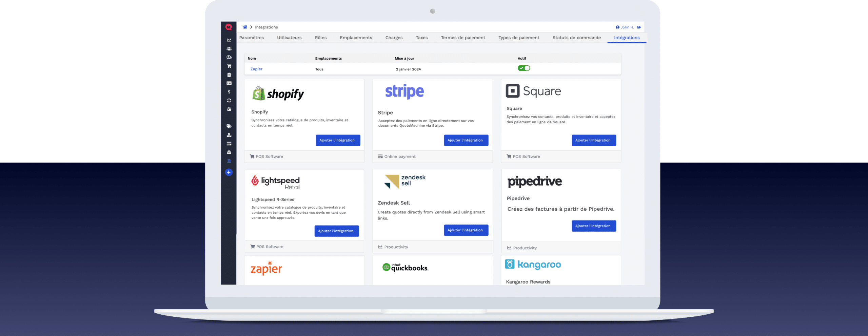The height and width of the screenshot is (336, 868).
Task: Click the Integrations breadcrumb text
Action: pyautogui.click(x=266, y=27)
